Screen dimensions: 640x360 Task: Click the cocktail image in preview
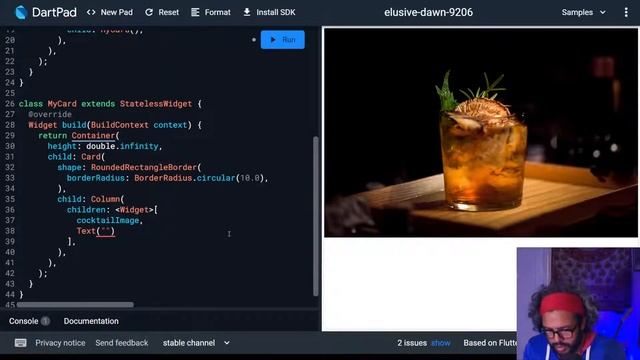point(480,133)
